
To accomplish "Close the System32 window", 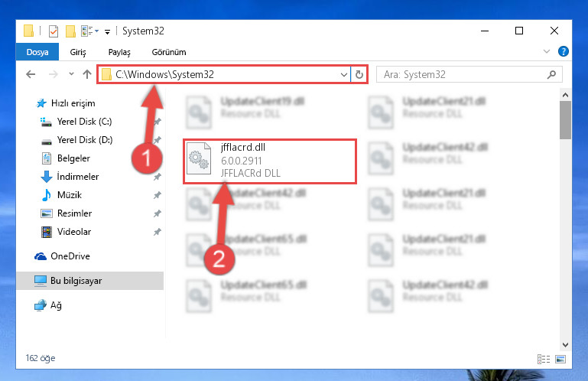I will [x=554, y=31].
